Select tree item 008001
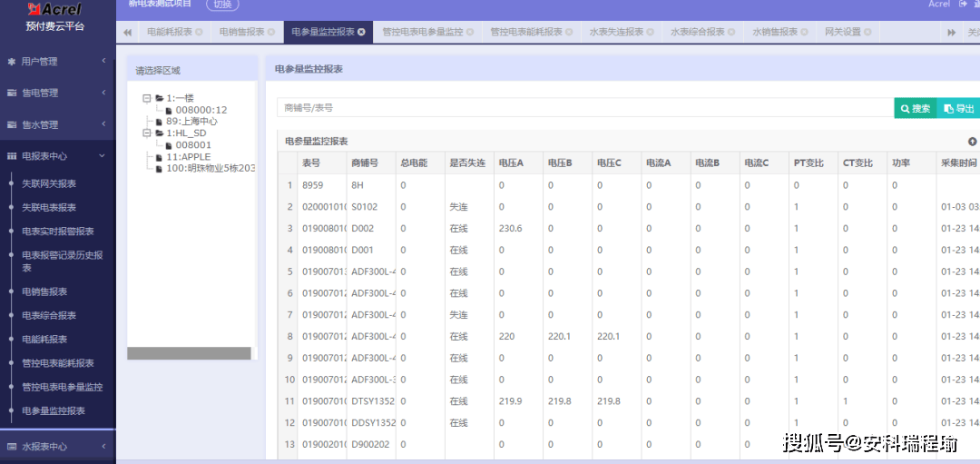This screenshot has height=464, width=980. [x=193, y=145]
